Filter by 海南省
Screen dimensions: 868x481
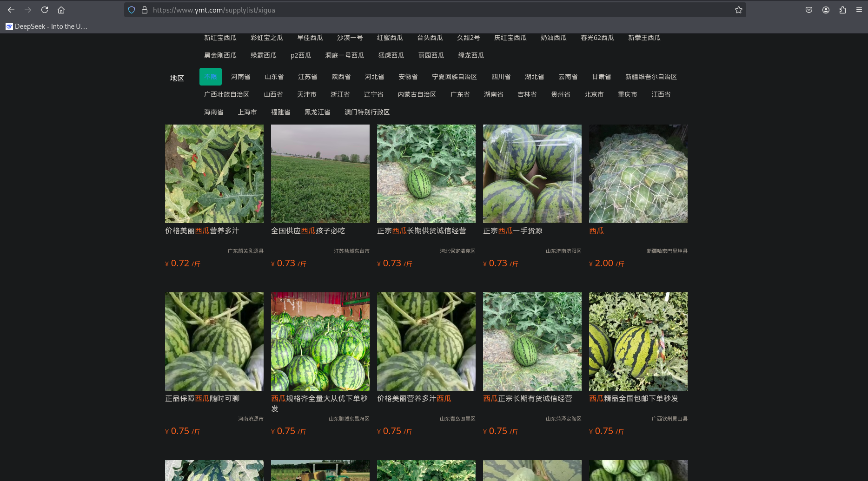(214, 112)
